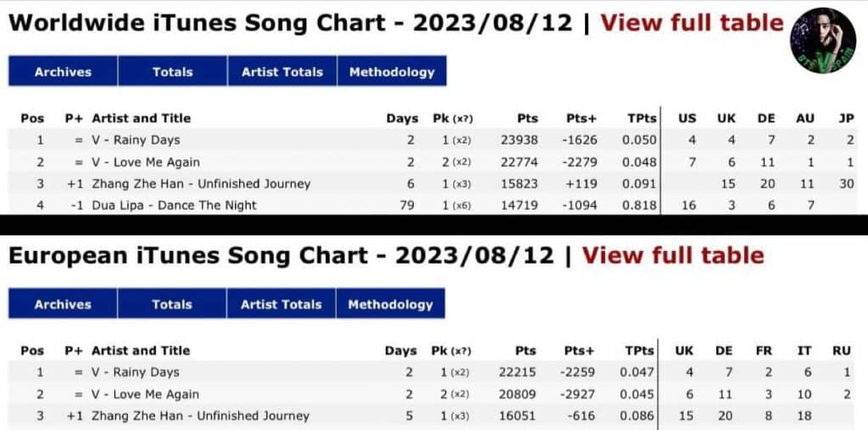Viewport: 868px width, 430px height.
Task: Open Artist Totals in European chart
Action: click(x=281, y=304)
